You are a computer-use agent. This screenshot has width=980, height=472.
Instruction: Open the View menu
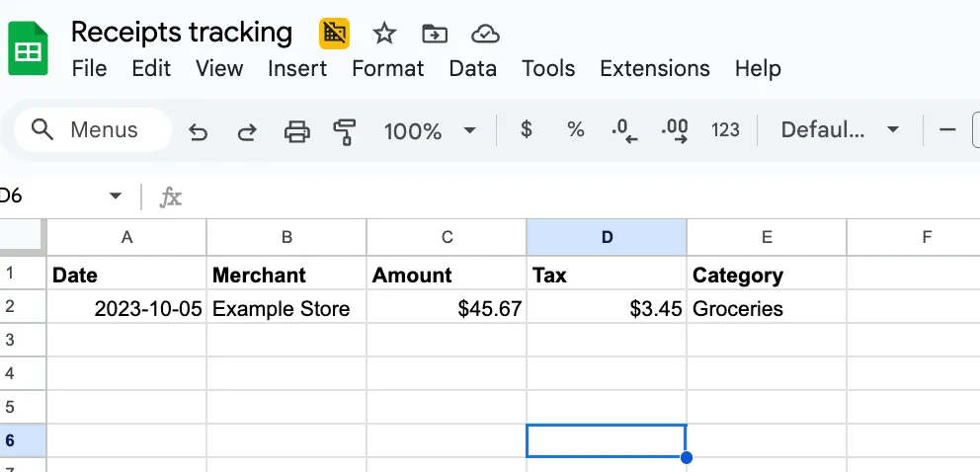tap(218, 68)
